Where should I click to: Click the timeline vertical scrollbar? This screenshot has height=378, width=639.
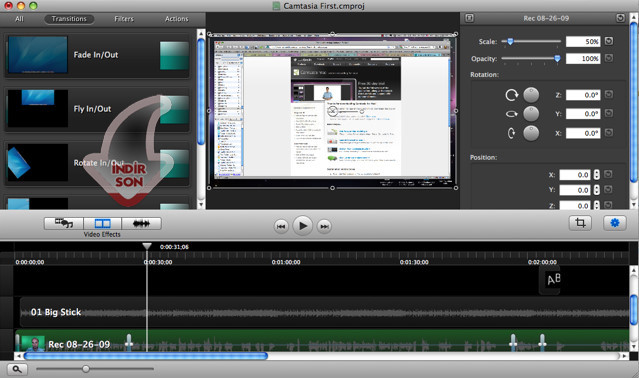pos(634,309)
